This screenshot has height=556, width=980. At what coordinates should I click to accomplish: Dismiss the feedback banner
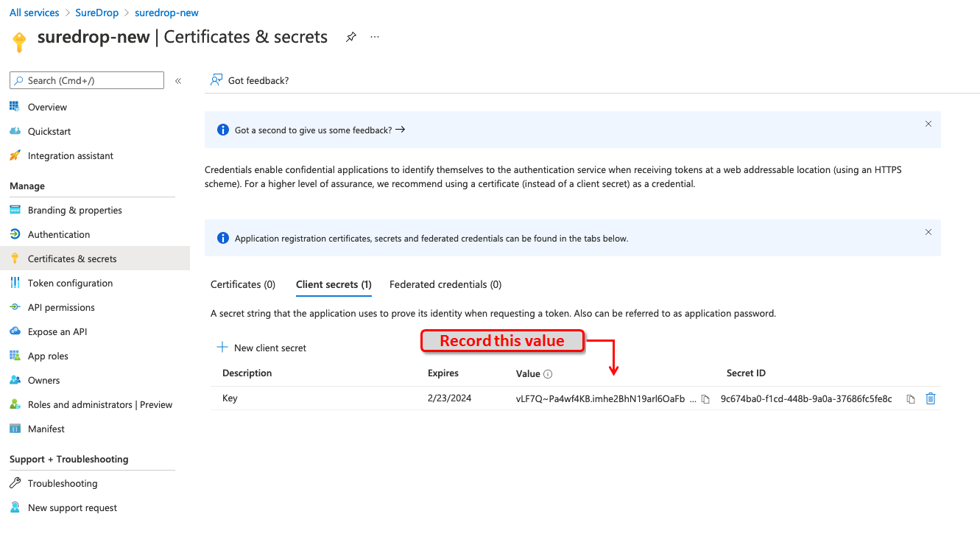click(x=928, y=124)
